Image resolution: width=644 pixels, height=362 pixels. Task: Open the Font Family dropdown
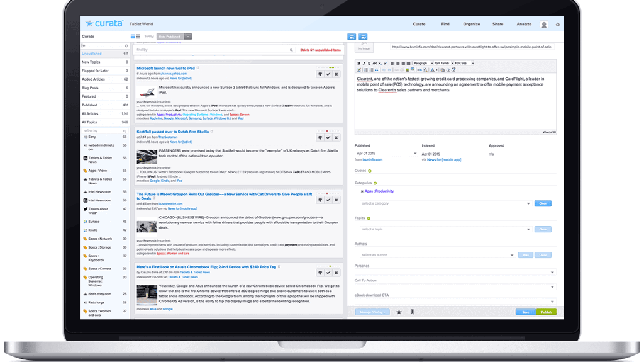tap(443, 64)
